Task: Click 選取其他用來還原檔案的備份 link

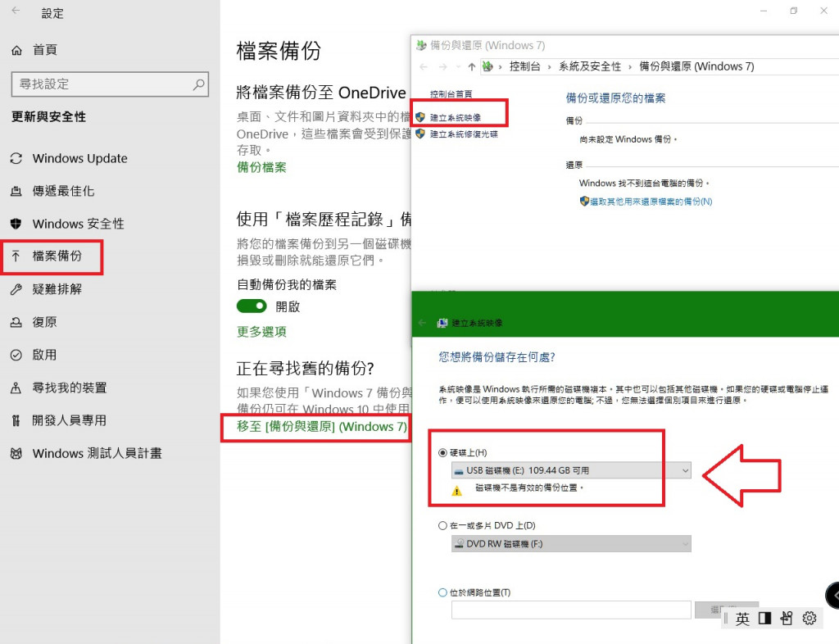Action: (651, 202)
